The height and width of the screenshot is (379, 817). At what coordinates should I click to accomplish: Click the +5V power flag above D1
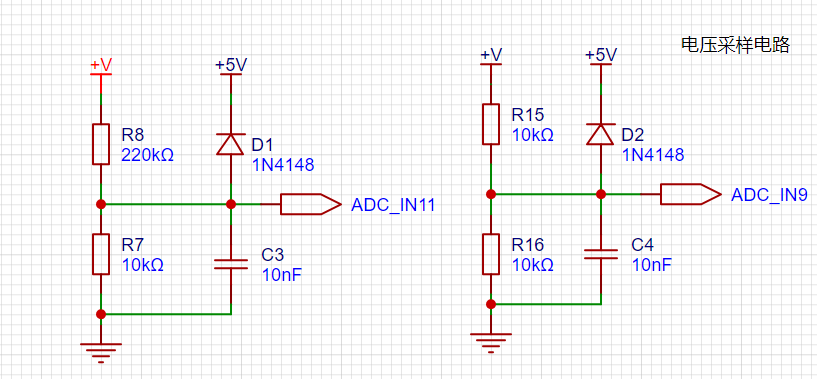click(x=231, y=69)
